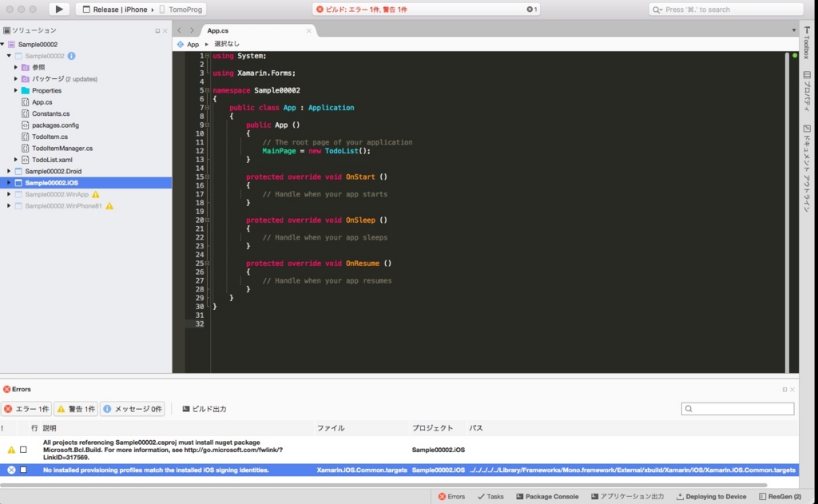Viewport: 818px width, 504px height.
Task: Fold the App class at line 7
Action: point(207,108)
